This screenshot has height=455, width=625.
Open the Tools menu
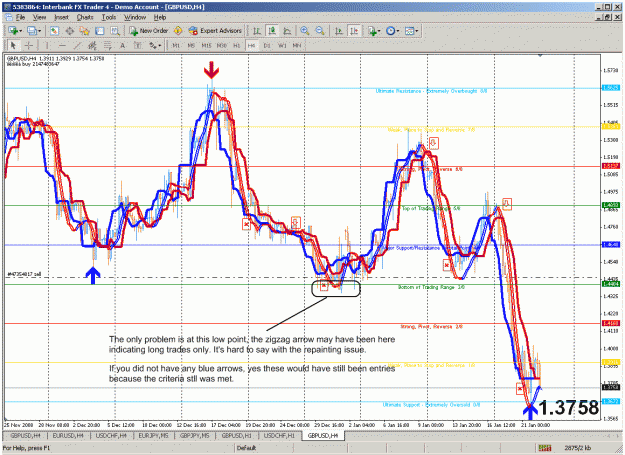click(x=108, y=17)
